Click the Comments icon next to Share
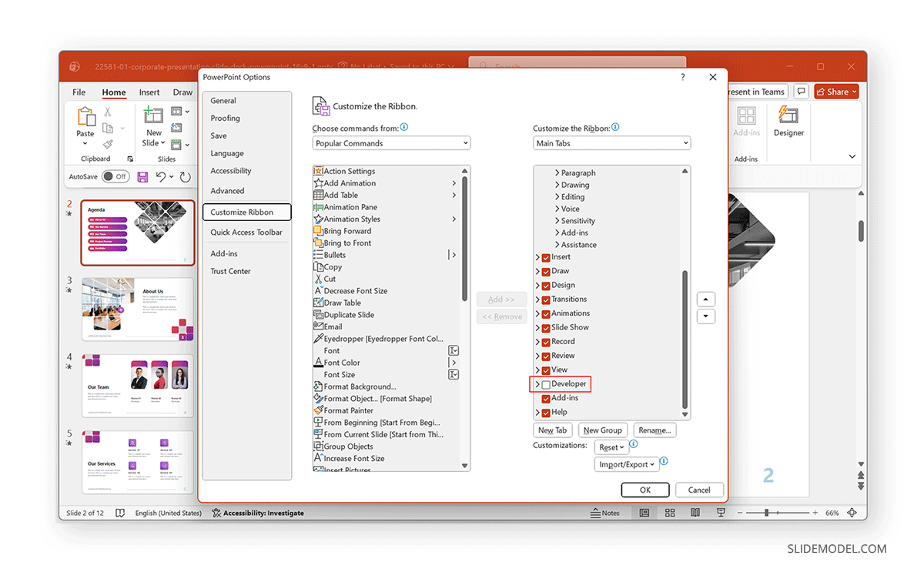The width and height of the screenshot is (924, 572). 801,91
